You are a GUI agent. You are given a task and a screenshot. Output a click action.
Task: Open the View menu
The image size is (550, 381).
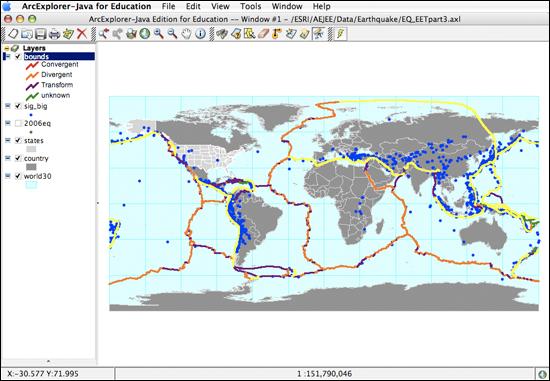pyautogui.click(x=220, y=6)
